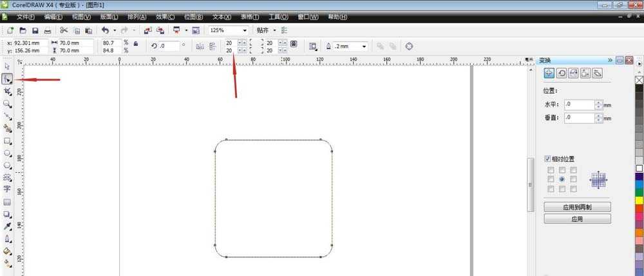This screenshot has width=644, height=276.
Task: Select the Text tool in the toolbox
Action: coord(8,190)
